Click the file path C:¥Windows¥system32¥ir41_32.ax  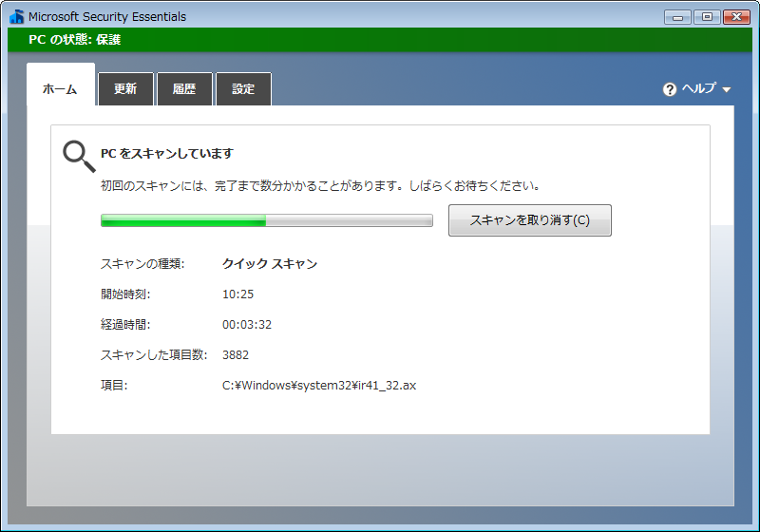[319, 386]
